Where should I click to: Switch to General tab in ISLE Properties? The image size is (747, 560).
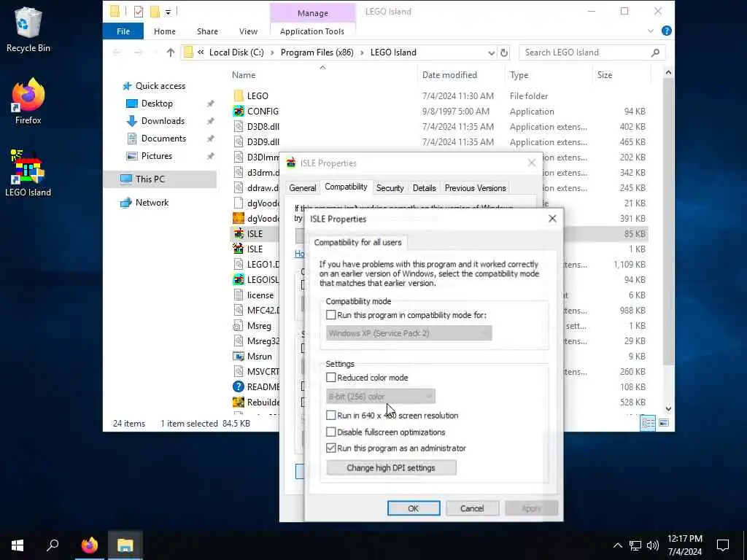(303, 187)
